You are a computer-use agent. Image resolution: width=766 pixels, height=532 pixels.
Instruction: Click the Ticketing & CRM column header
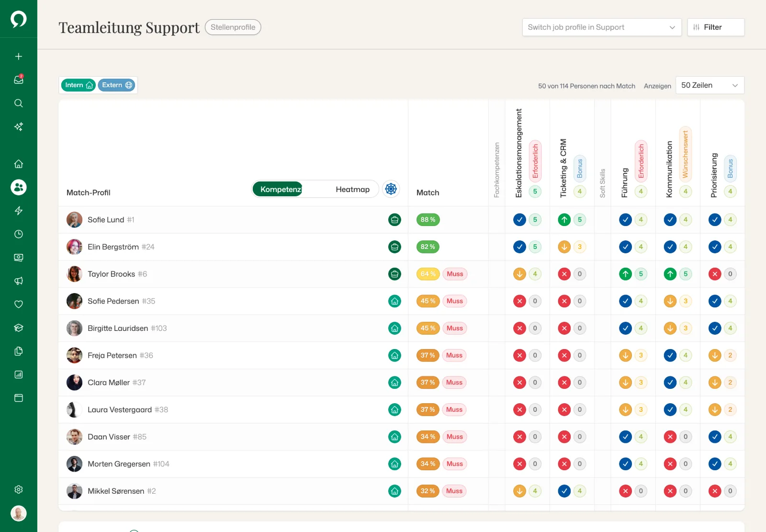point(563,168)
